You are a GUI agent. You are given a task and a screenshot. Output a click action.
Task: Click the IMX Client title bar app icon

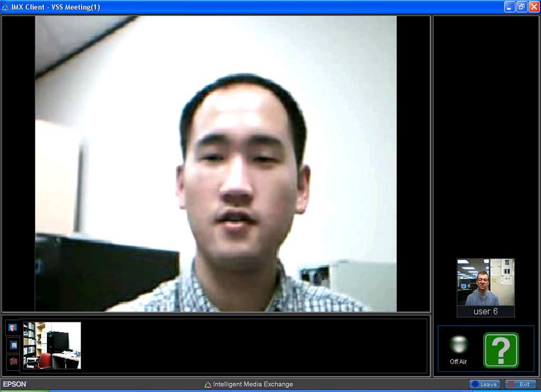click(5, 7)
